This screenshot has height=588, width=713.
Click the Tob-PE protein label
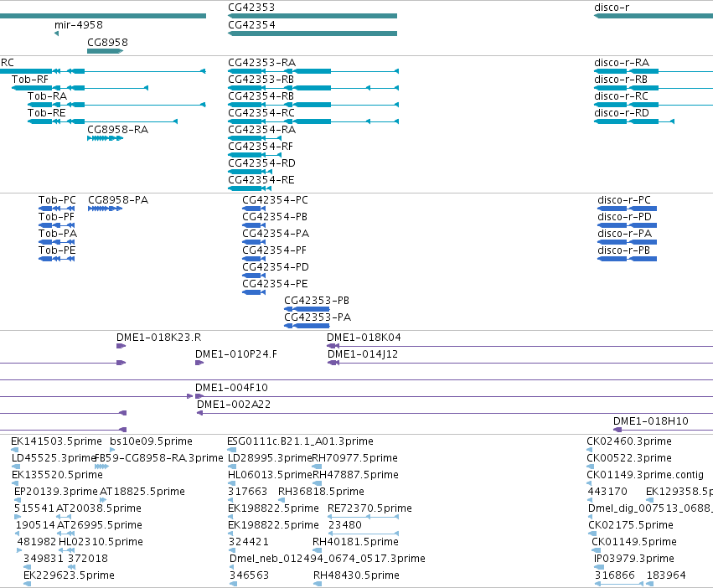[57, 251]
